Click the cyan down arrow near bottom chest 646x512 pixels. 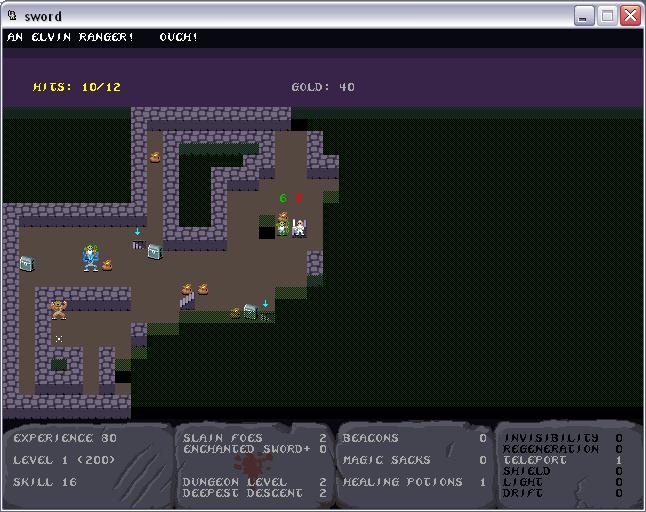266,304
